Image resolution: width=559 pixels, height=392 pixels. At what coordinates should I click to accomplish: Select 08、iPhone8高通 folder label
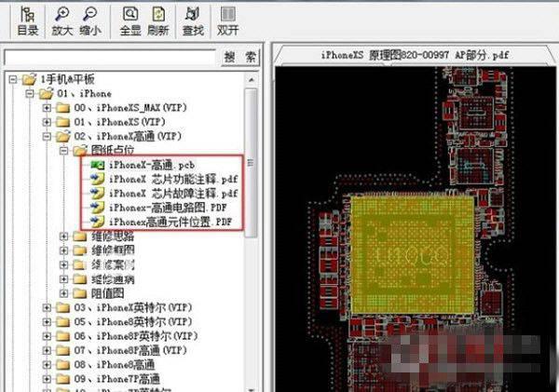[115, 365]
